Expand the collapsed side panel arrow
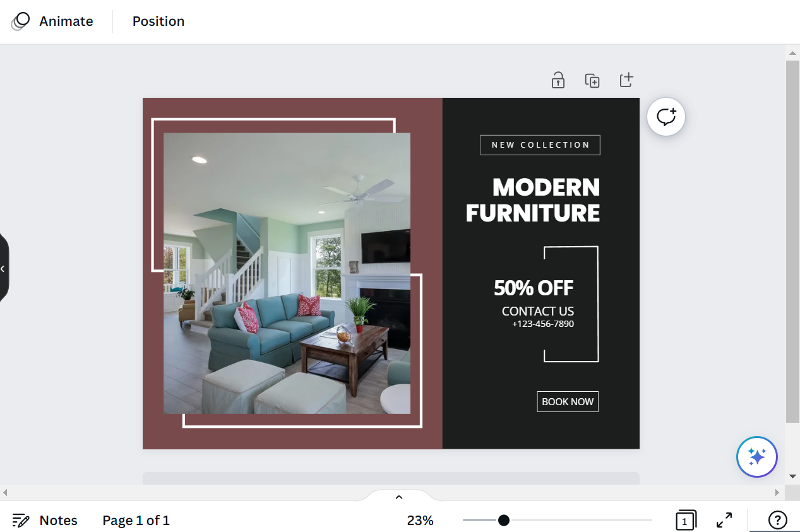 (x=3, y=268)
